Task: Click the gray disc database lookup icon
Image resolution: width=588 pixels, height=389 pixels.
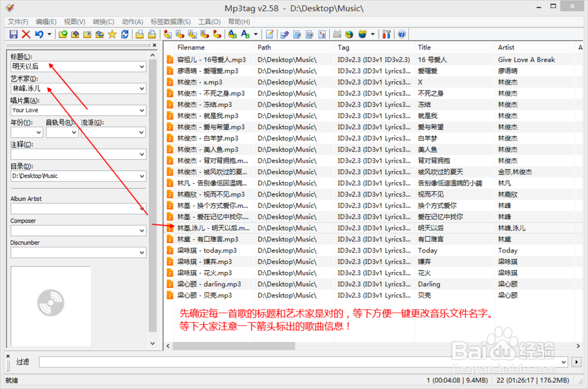Action: 337,35
